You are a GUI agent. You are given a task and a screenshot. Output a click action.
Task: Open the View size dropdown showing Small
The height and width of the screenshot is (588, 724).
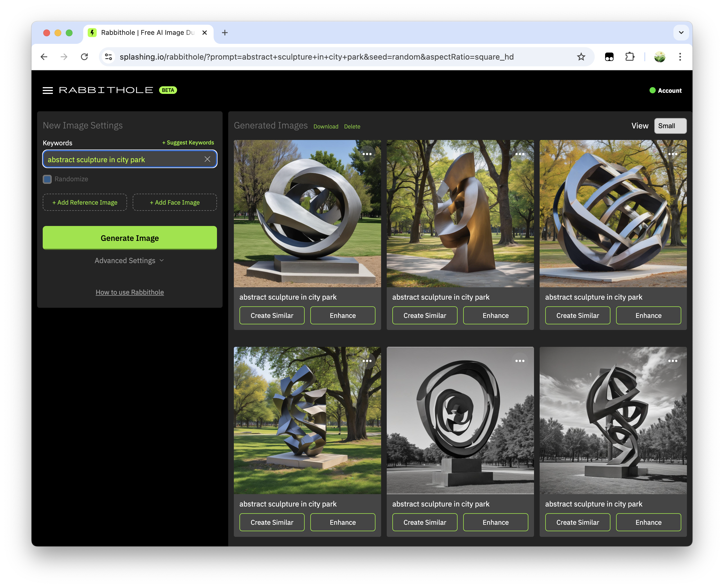coord(670,126)
